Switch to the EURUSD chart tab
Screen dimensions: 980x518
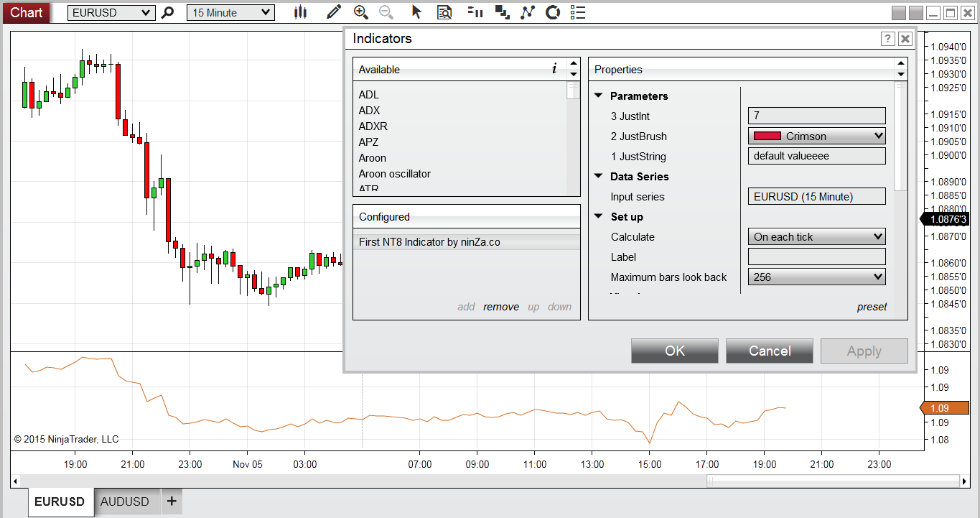point(61,501)
